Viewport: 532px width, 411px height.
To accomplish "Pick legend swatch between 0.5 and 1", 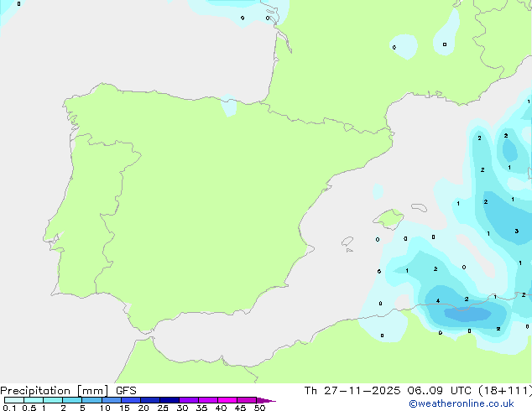I will click(34, 400).
